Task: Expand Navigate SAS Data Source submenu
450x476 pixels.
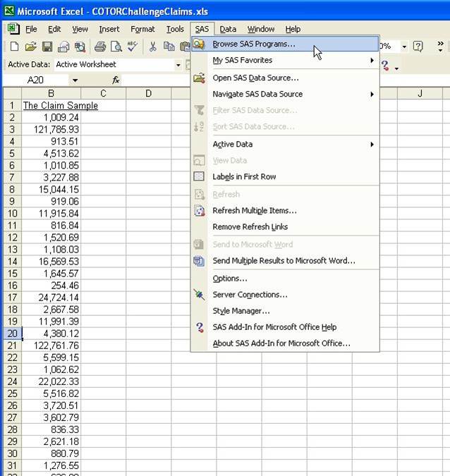Action: click(286, 94)
